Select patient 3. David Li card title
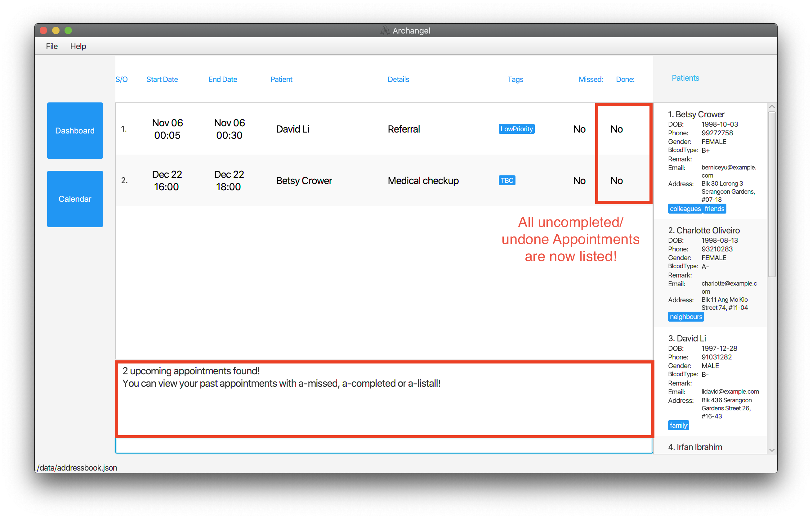This screenshot has width=812, height=519. click(x=687, y=338)
